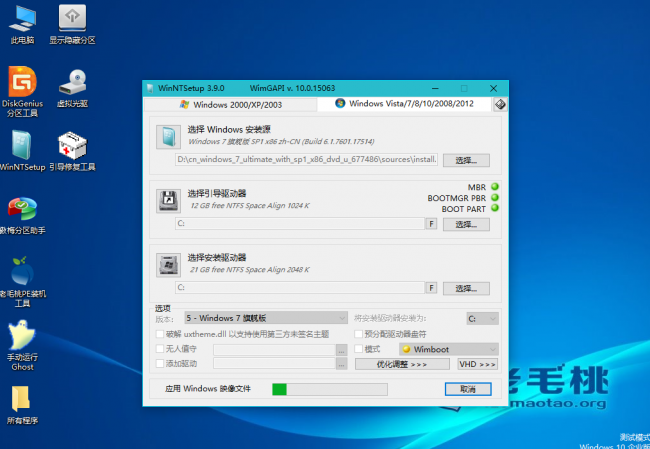Click the 无人值守 file path field

pos(274,350)
